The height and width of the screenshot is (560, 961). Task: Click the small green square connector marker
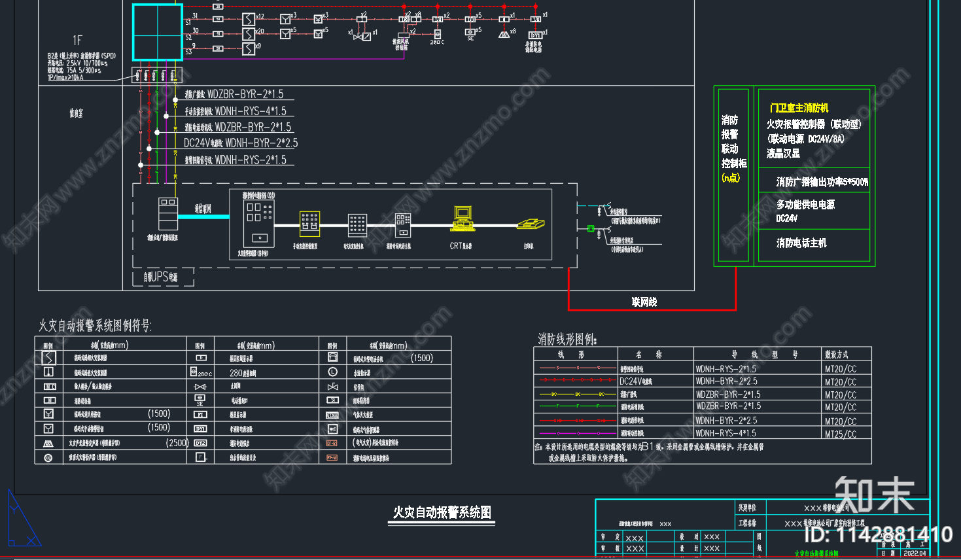click(591, 228)
